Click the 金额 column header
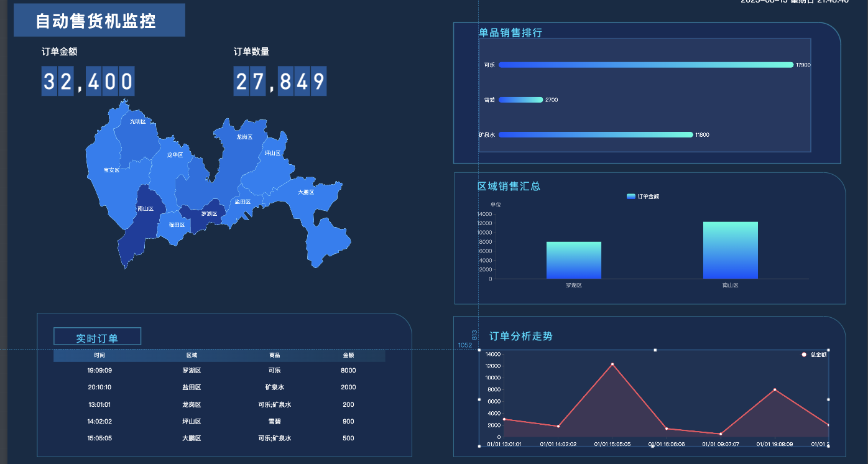 [348, 355]
